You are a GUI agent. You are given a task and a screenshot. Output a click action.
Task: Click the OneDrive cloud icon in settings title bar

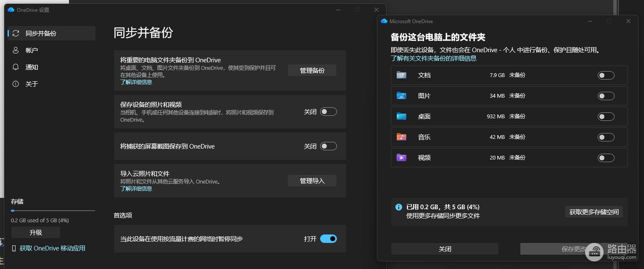(x=11, y=10)
